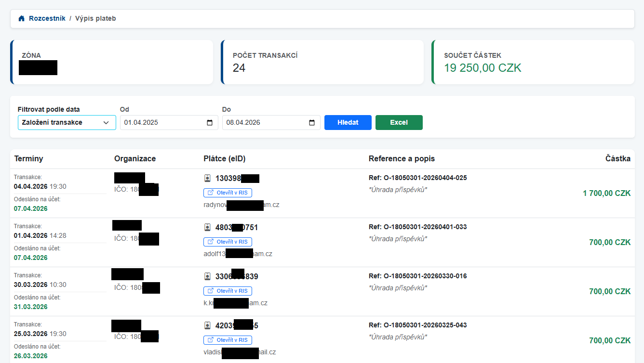Open calendar picker in Do date field
644x363 pixels.
click(312, 123)
